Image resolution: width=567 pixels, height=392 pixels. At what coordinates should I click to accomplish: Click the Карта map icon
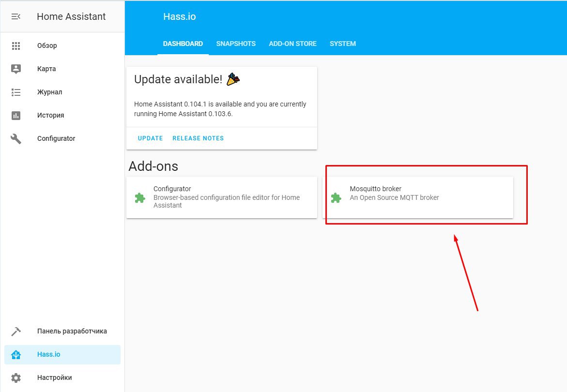(x=16, y=69)
